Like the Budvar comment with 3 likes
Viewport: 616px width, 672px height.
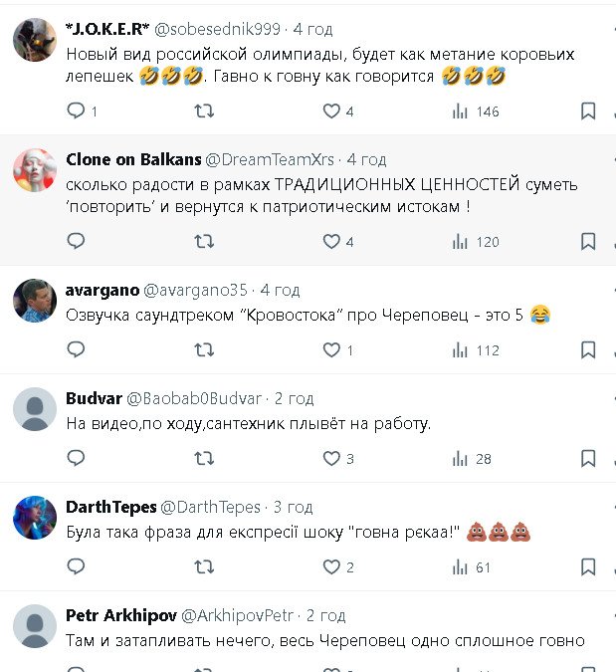coord(332,458)
